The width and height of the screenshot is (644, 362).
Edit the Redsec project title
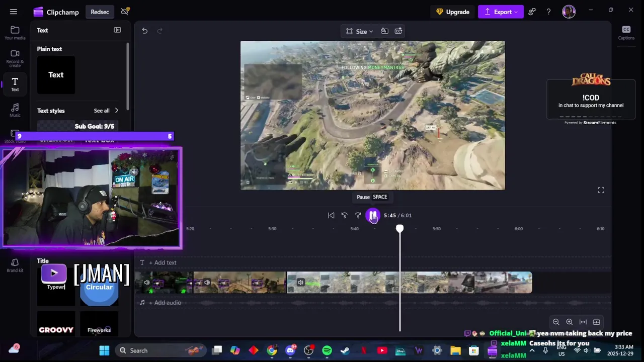100,12
